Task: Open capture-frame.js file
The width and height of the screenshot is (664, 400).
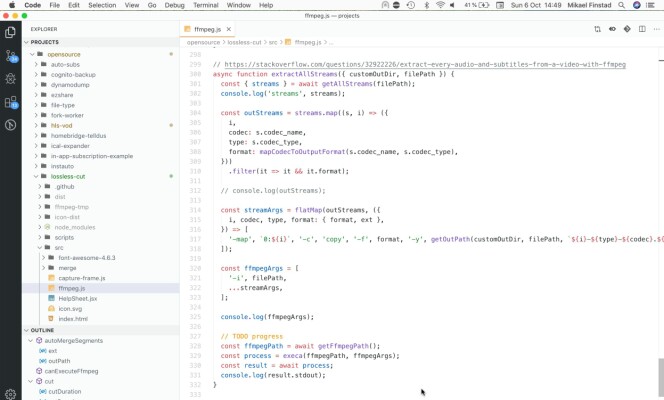Action: tap(82, 278)
